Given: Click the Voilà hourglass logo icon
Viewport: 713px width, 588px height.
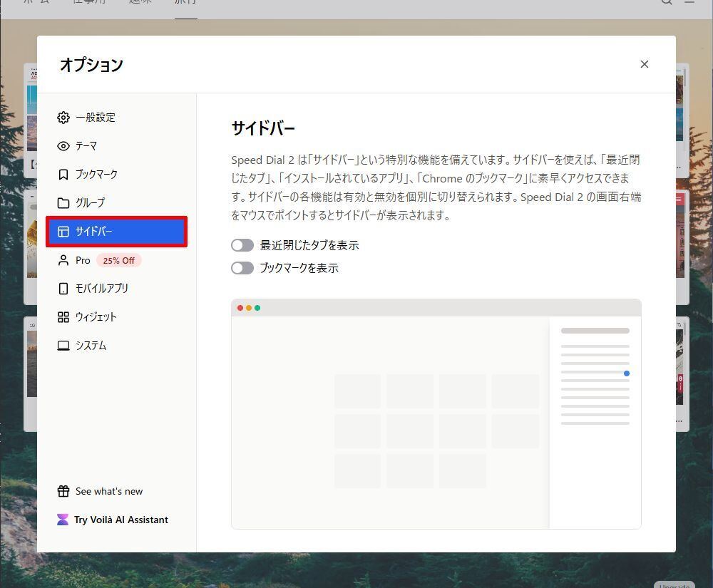Looking at the screenshot, I should [x=63, y=520].
